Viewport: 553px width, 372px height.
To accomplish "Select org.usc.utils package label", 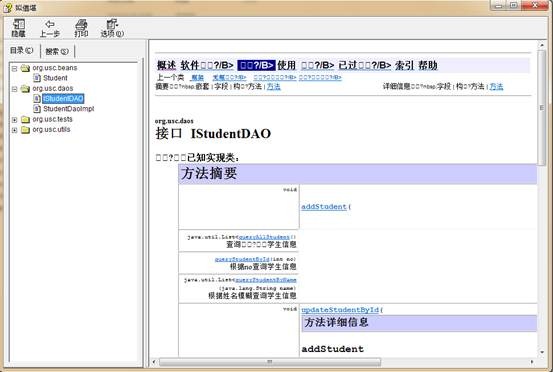I will coord(51,129).
